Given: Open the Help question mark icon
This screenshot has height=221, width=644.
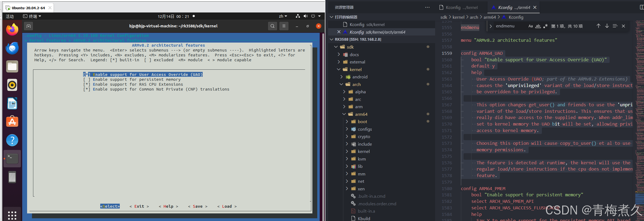Looking at the screenshot, I should point(12,140).
